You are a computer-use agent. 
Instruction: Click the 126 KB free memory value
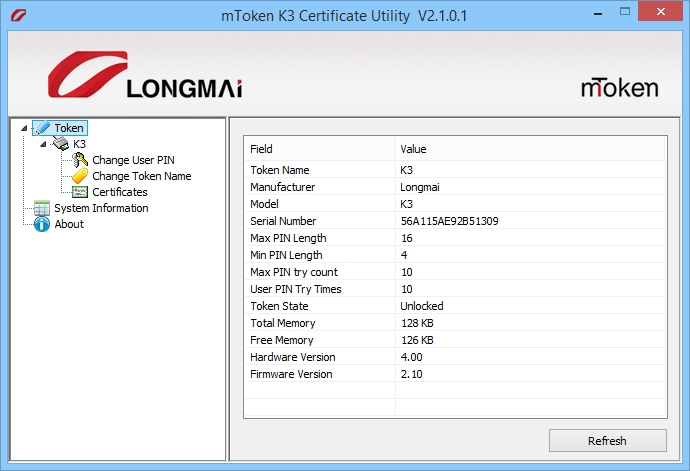tap(417, 340)
